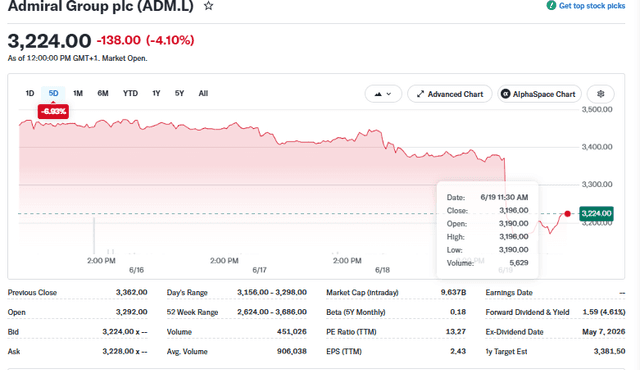The width and height of the screenshot is (640, 370).
Task: Switch chart to YTD range
Action: click(x=131, y=93)
